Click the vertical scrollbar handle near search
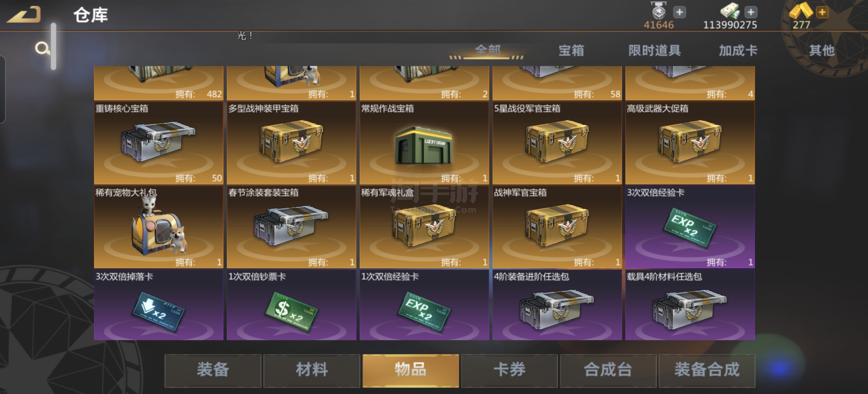This screenshot has width=868, height=394. click(x=54, y=46)
